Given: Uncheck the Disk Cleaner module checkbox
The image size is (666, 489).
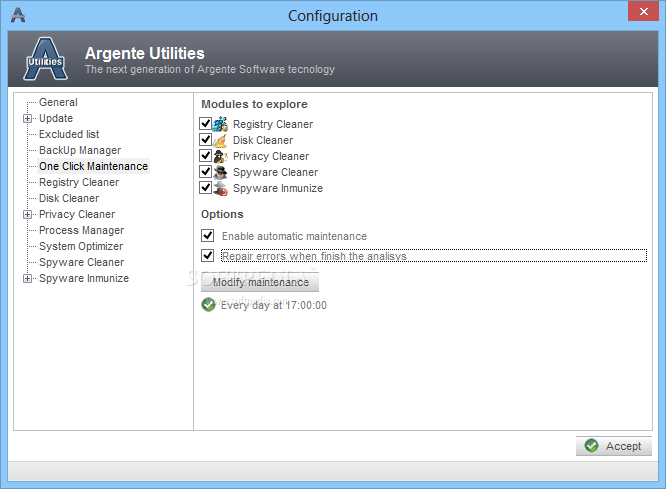Looking at the screenshot, I should point(206,139).
